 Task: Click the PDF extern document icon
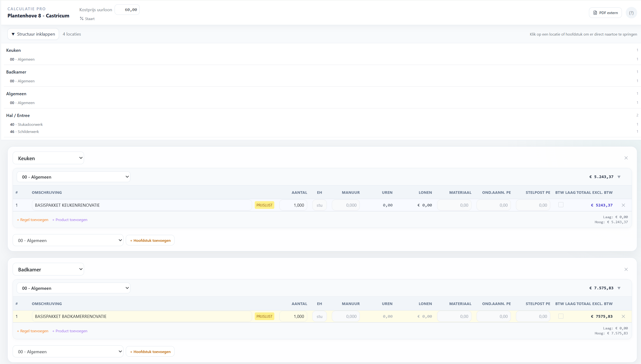(x=595, y=13)
